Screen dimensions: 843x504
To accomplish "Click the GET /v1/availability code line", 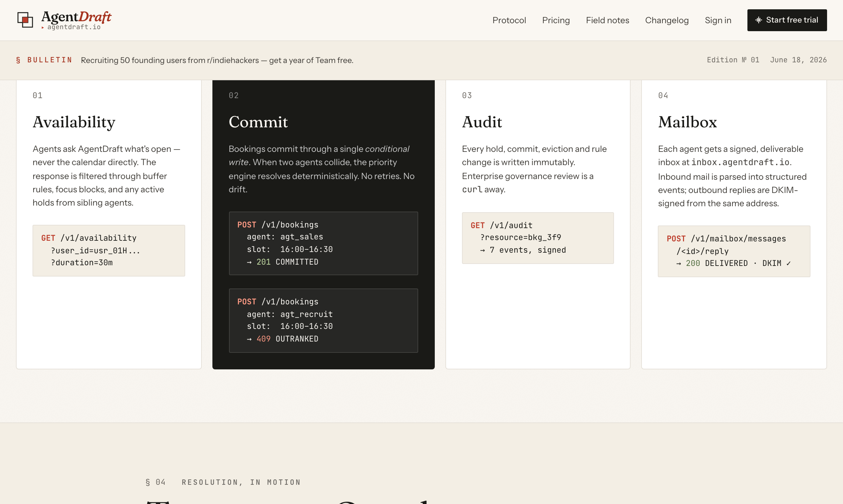I will pyautogui.click(x=89, y=238).
